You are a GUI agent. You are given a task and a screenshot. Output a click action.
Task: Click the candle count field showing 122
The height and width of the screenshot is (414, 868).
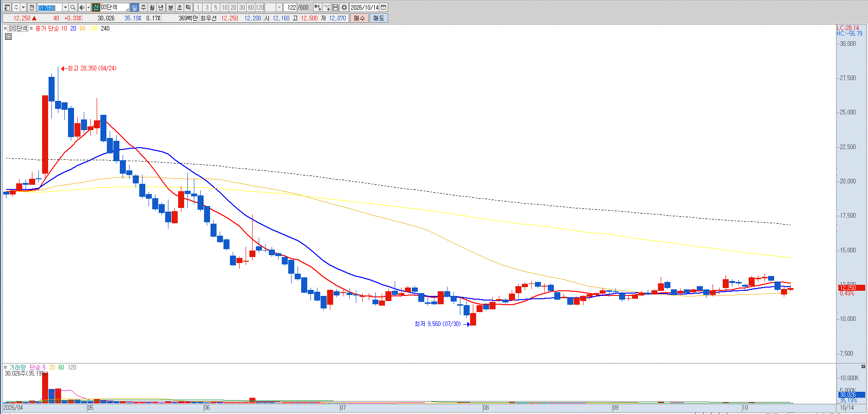coord(291,7)
